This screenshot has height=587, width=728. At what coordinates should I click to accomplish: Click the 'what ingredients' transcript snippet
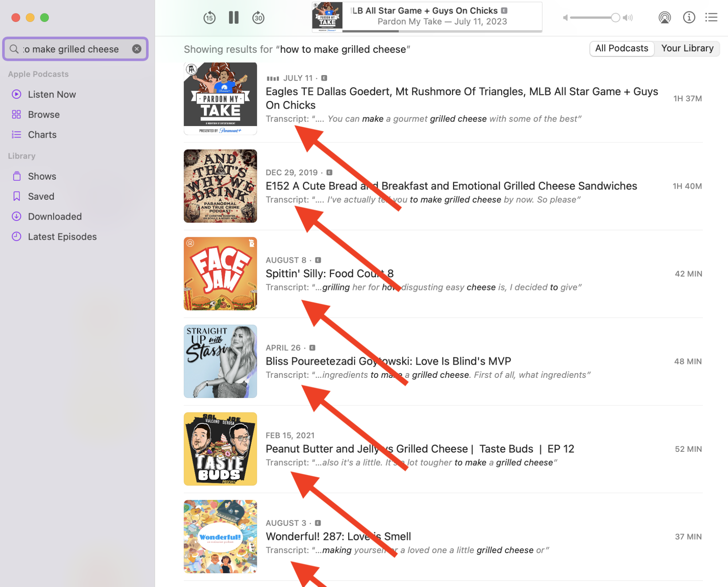click(428, 375)
